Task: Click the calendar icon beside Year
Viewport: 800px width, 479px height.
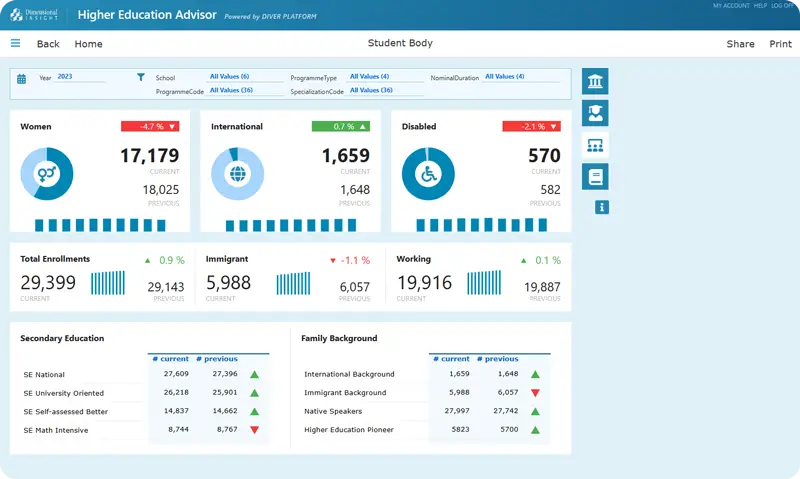Action: click(x=23, y=77)
